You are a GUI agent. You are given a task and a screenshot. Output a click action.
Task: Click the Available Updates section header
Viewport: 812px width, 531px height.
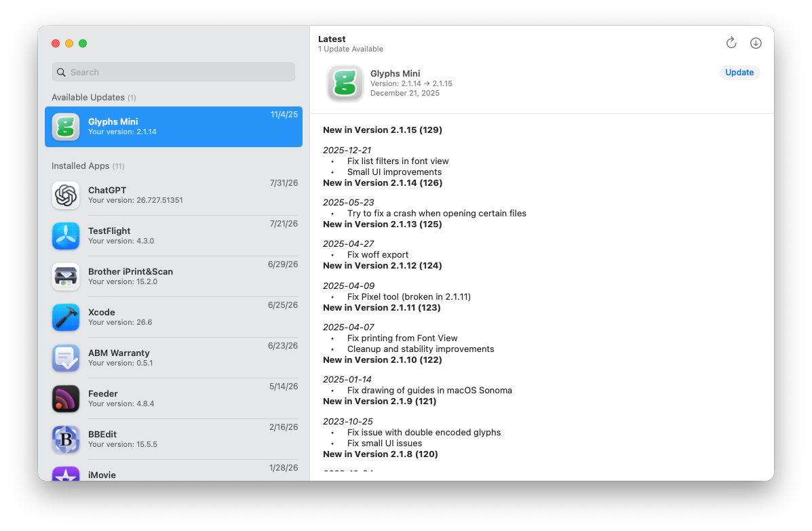pos(94,97)
